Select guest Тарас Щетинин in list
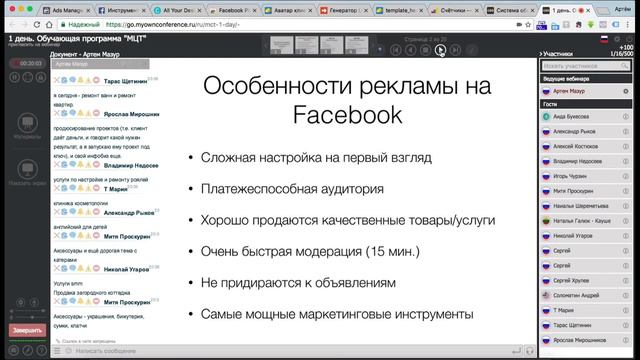Image resolution: width=640 pixels, height=360 pixels. click(586, 325)
